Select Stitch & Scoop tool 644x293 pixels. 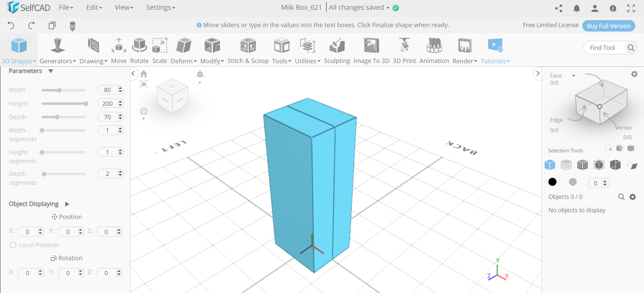(x=248, y=51)
